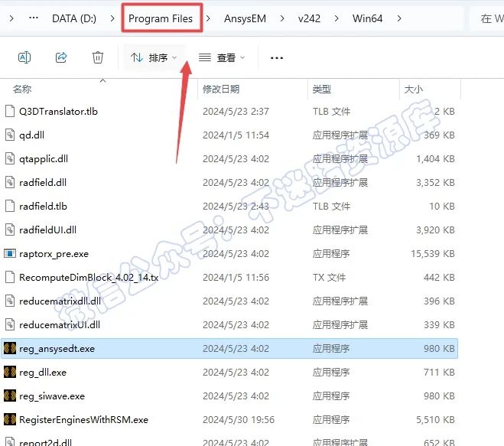This screenshot has width=504, height=446.
Task: Click TX 文件 type cell
Action: click(329, 277)
